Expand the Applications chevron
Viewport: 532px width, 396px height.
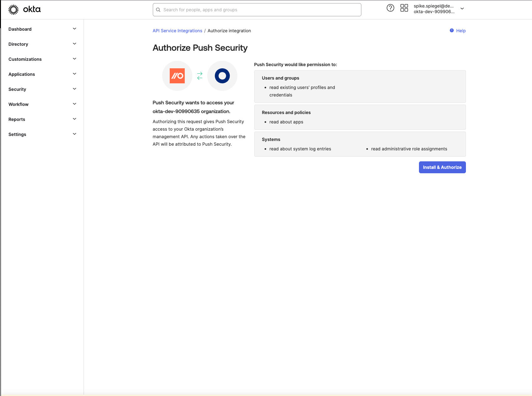point(75,74)
